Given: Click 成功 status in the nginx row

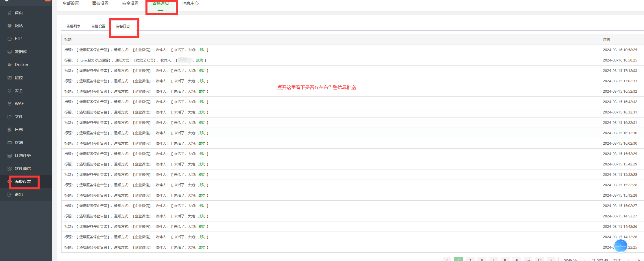Looking at the screenshot, I should pos(200,60).
